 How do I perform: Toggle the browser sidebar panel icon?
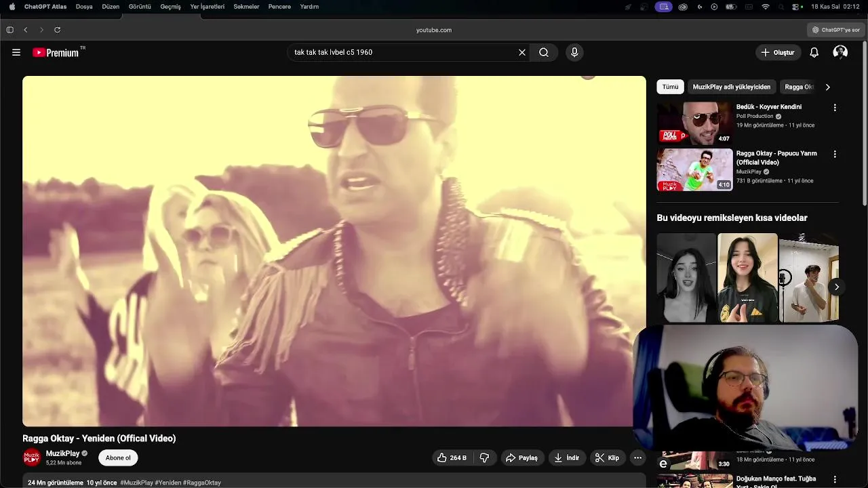click(10, 30)
